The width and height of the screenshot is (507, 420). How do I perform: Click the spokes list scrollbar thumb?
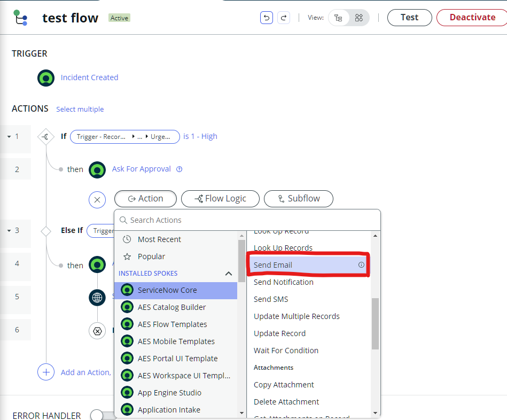[241, 261]
